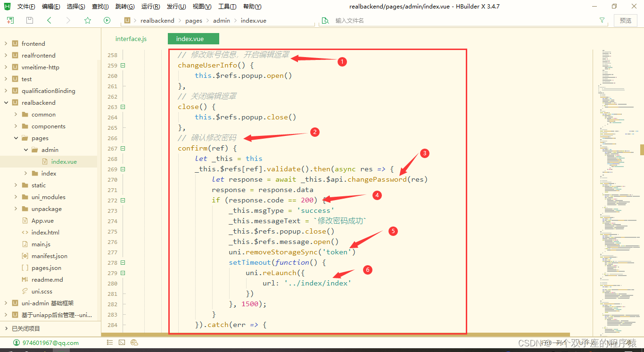Click the user account icon in status bar
This screenshot has width=644, height=352.
[17, 343]
